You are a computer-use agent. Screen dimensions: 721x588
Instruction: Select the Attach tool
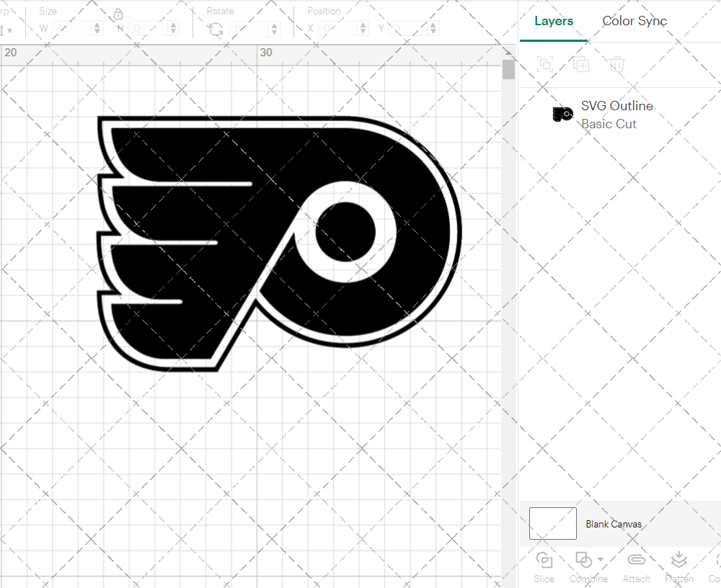coord(637,560)
